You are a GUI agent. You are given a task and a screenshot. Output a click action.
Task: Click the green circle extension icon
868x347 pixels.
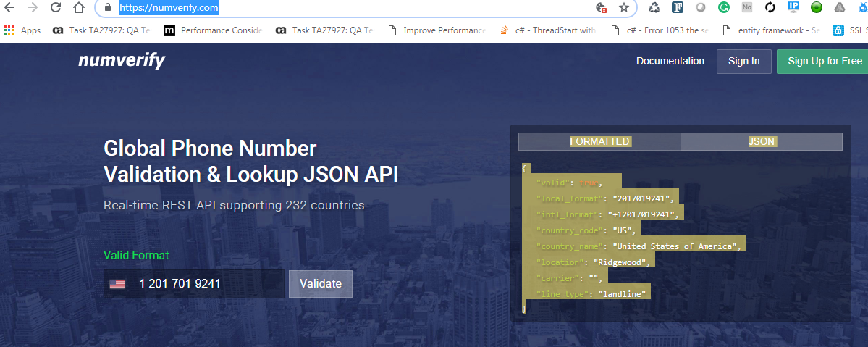pyautogui.click(x=817, y=7)
